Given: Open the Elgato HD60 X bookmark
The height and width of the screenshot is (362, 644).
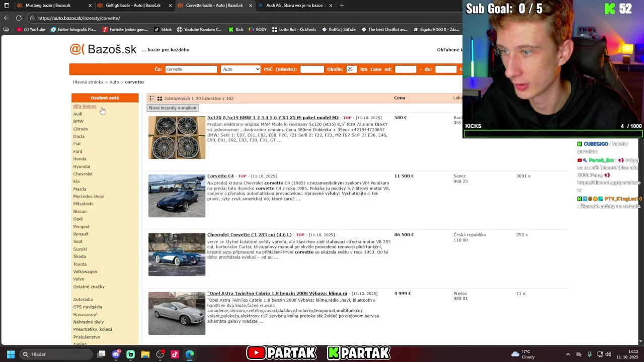Looking at the screenshot, I should coord(436,30).
